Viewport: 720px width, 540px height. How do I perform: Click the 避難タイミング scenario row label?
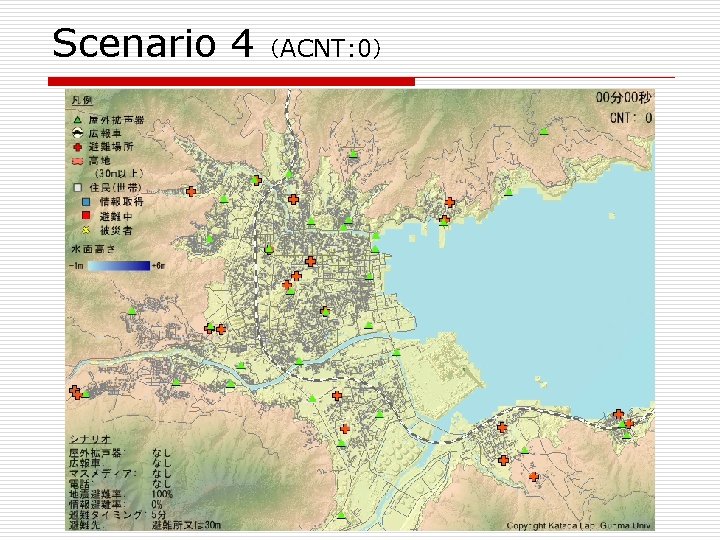click(x=107, y=514)
